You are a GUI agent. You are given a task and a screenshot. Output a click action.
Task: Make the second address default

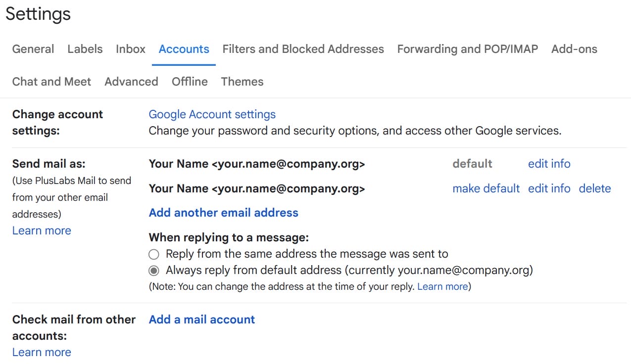click(x=486, y=188)
